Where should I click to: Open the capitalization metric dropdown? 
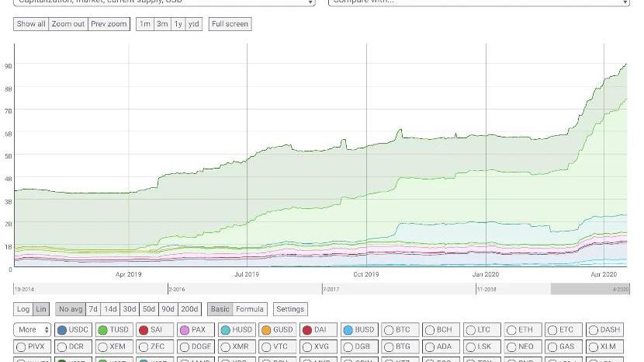click(165, 2)
